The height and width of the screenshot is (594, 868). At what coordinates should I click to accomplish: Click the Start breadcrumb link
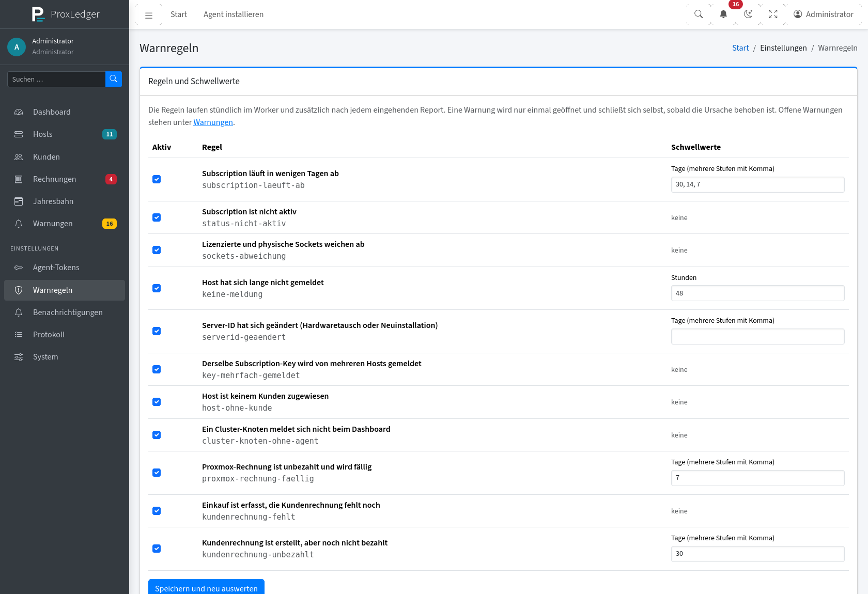click(740, 48)
